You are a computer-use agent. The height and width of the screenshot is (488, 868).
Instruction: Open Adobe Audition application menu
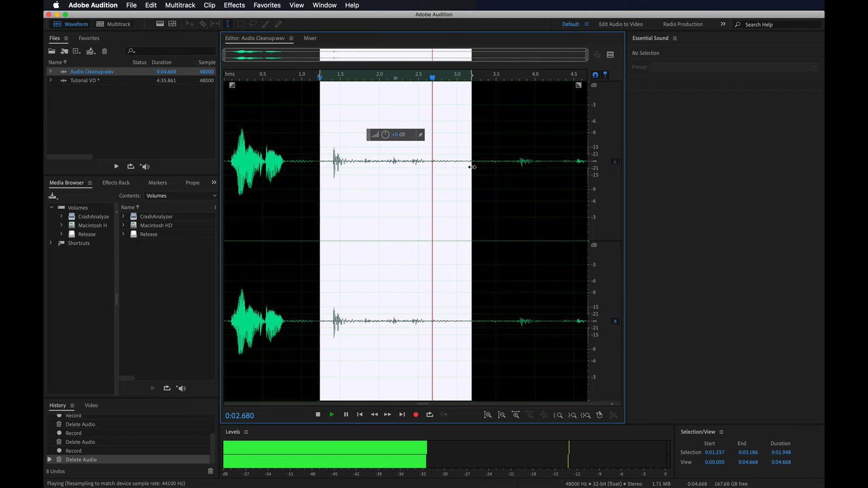93,5
